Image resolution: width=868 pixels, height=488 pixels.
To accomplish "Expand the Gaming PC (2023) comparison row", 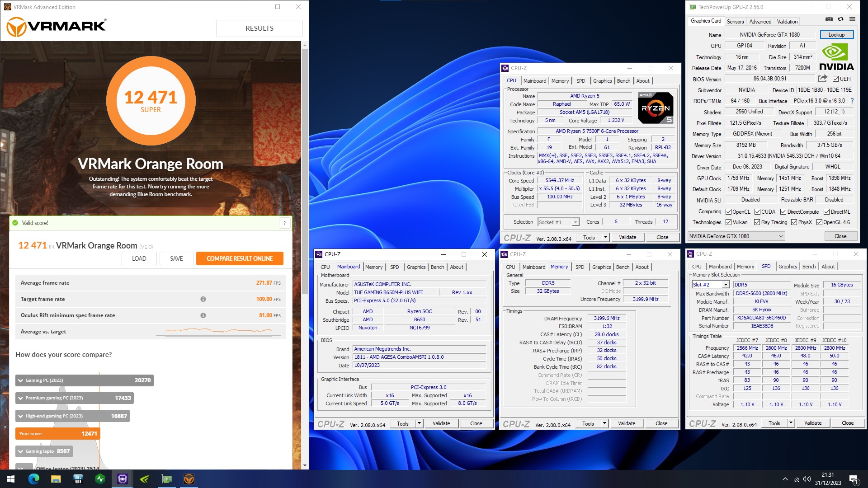I will tap(85, 380).
